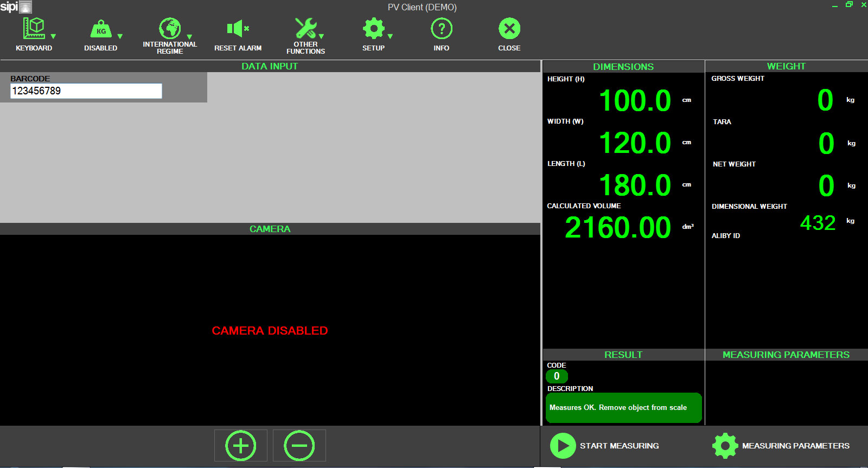Click the Keyboard cube ruler icon
The image size is (868, 468).
[34, 28]
